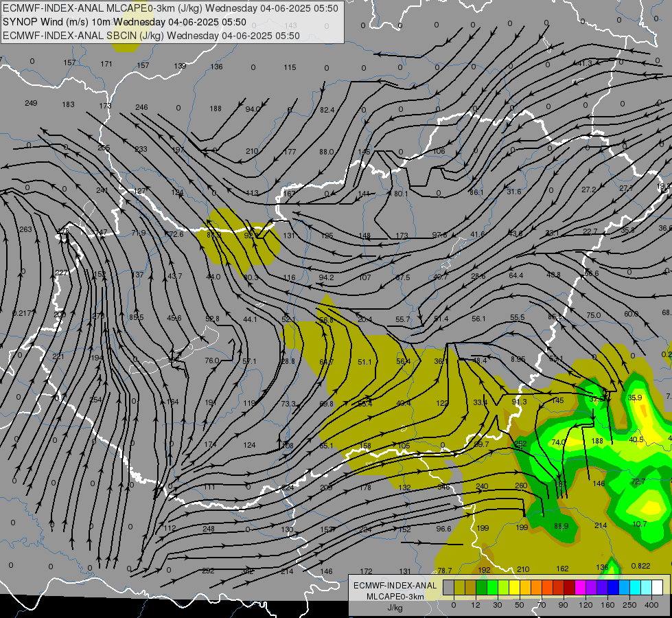Click the dark red legend swatch
The height and width of the screenshot is (618, 672).
tap(570, 588)
